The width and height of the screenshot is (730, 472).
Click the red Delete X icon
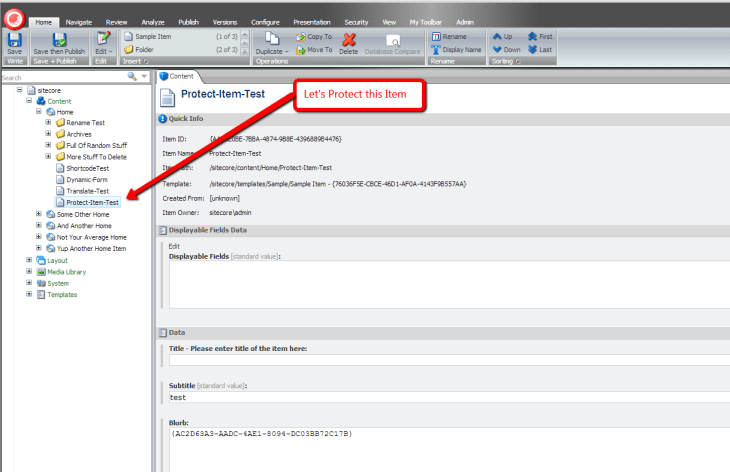tap(349, 41)
